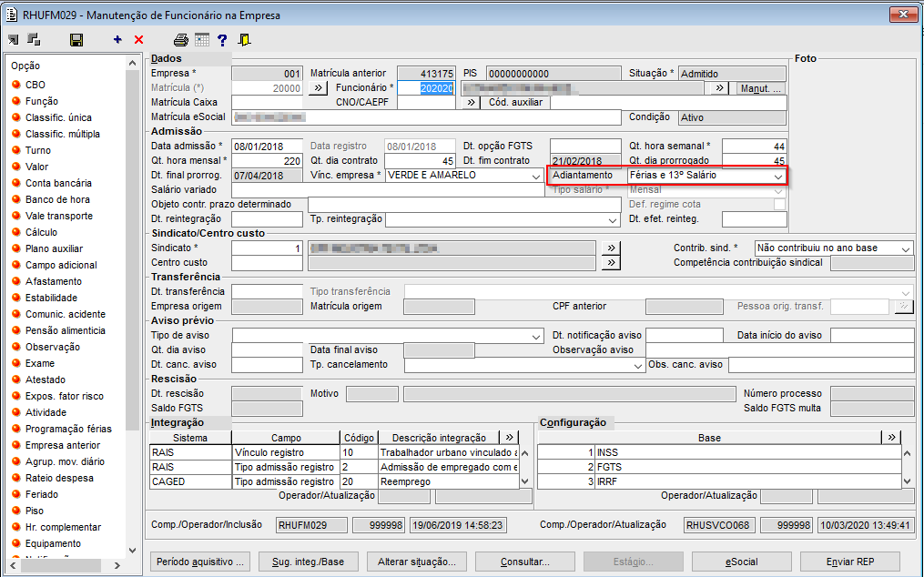Viewport: 924px width, 577px height.
Task: Click the orange bullet icon beside Valor
Action: click(15, 167)
